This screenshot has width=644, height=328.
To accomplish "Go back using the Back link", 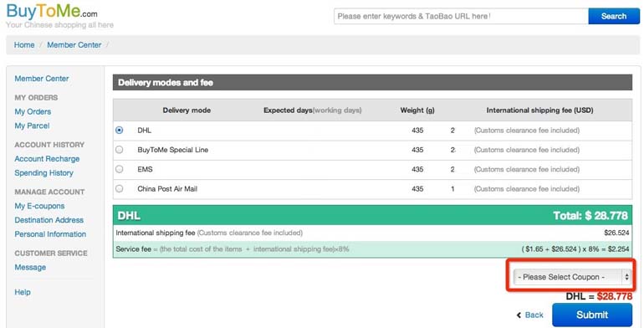I will point(529,315).
